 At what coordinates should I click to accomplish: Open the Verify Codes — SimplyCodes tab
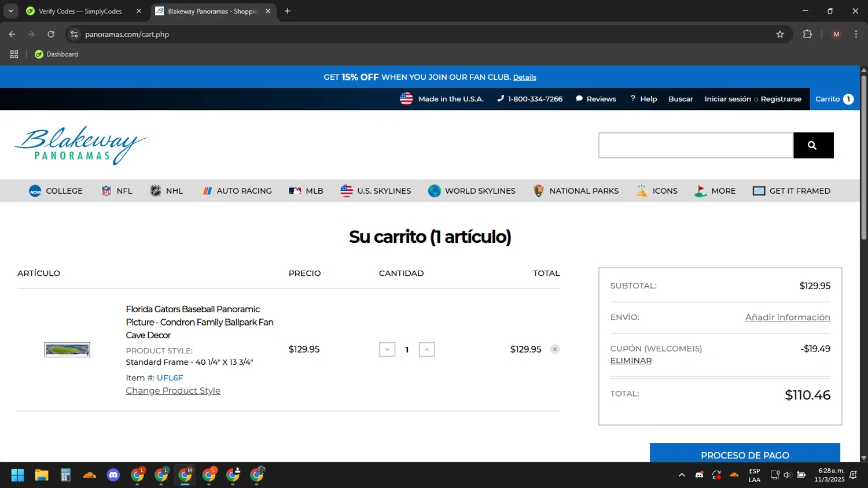click(80, 11)
